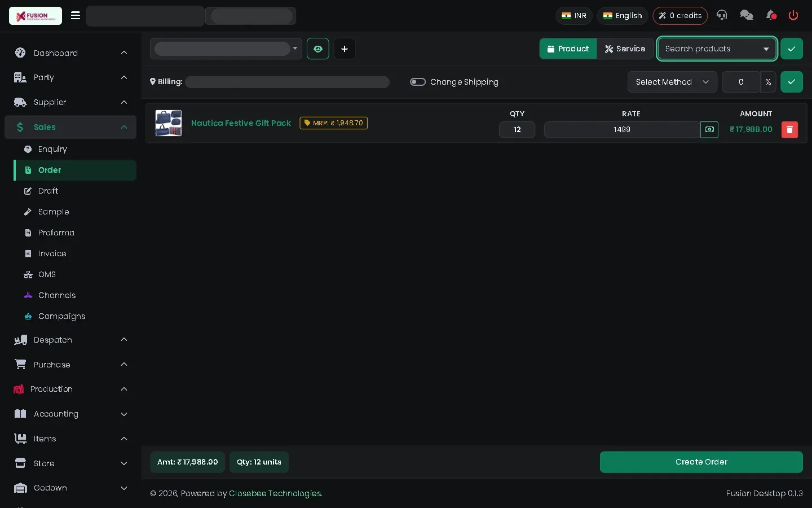
Task: Click the Nautica Gift Pack thumbnail
Action: point(169,123)
